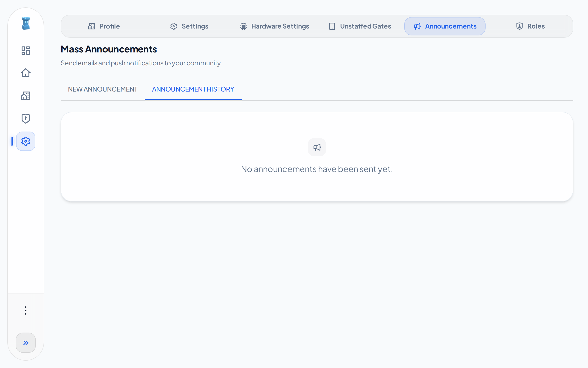The height and width of the screenshot is (368, 588).
Task: Select the Announcements tab
Action: coord(445,26)
